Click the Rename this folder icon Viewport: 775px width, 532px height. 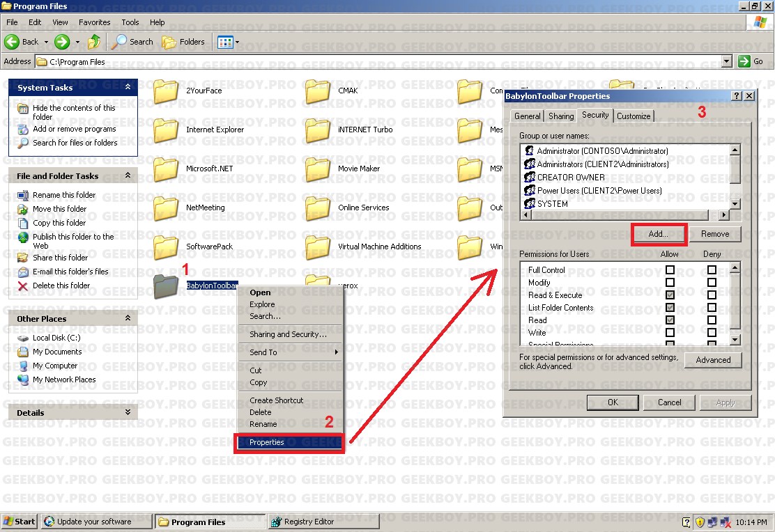pos(23,195)
